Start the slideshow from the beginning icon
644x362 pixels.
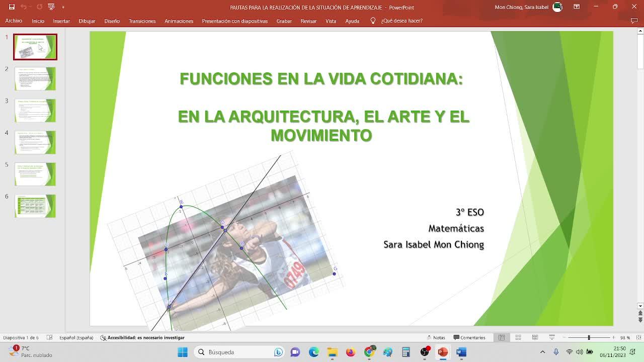coord(51,7)
